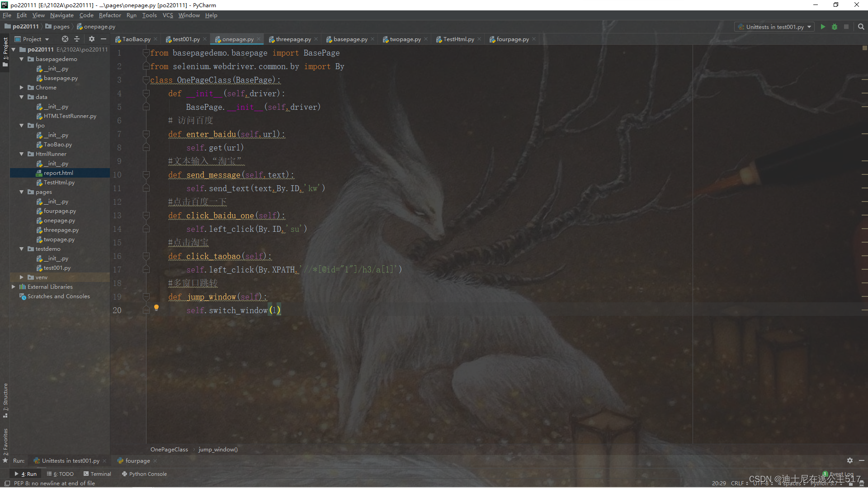Viewport: 868px width, 488px height.
Task: Click scroll-from-source target icon in Project panel
Action: (65, 39)
